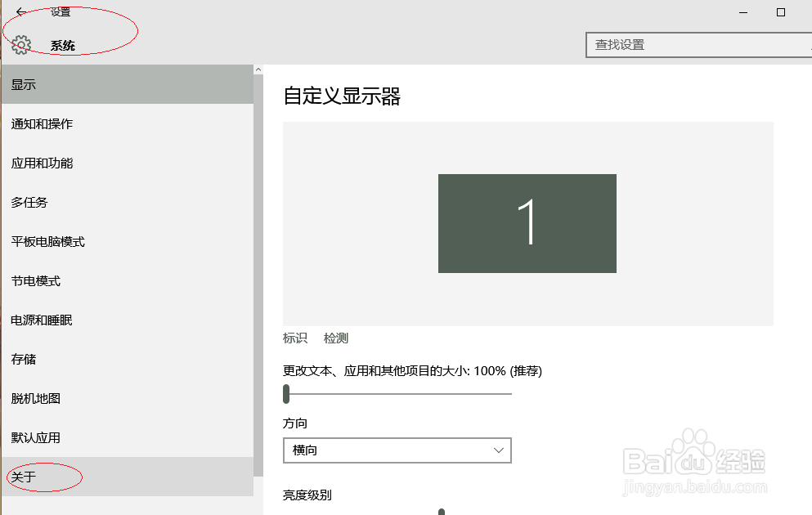
Task: Click the 标识 link
Action: (x=295, y=338)
